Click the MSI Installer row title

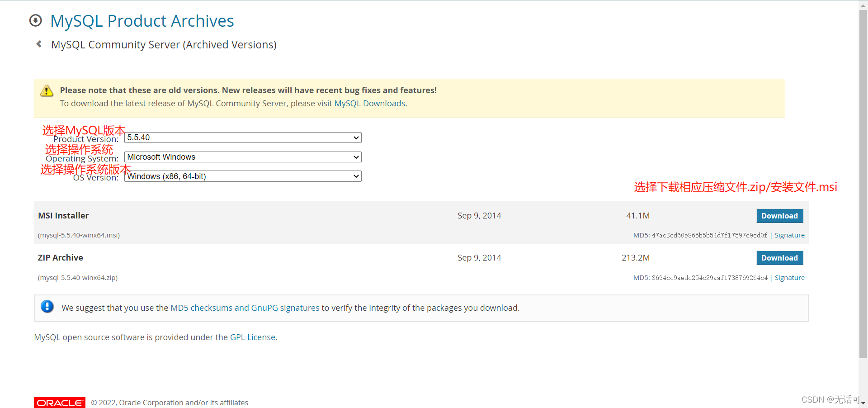[63, 216]
